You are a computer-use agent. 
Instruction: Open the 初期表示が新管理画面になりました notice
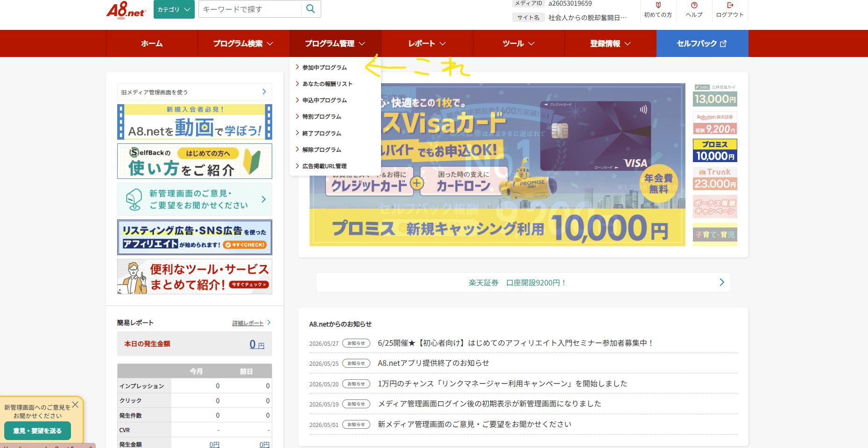pos(489,404)
